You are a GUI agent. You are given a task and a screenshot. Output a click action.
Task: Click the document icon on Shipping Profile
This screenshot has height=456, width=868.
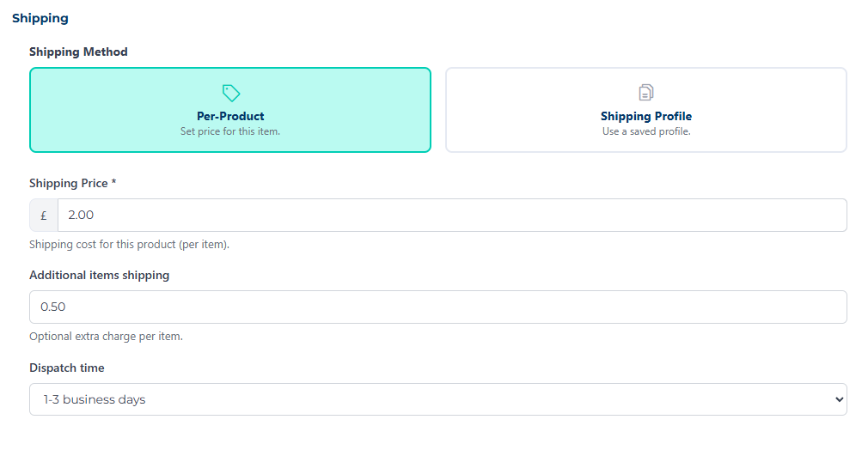pyautogui.click(x=646, y=93)
